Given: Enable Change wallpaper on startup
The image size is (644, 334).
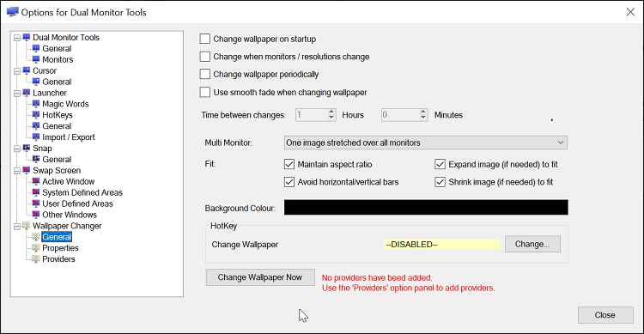Looking at the screenshot, I should pos(205,39).
